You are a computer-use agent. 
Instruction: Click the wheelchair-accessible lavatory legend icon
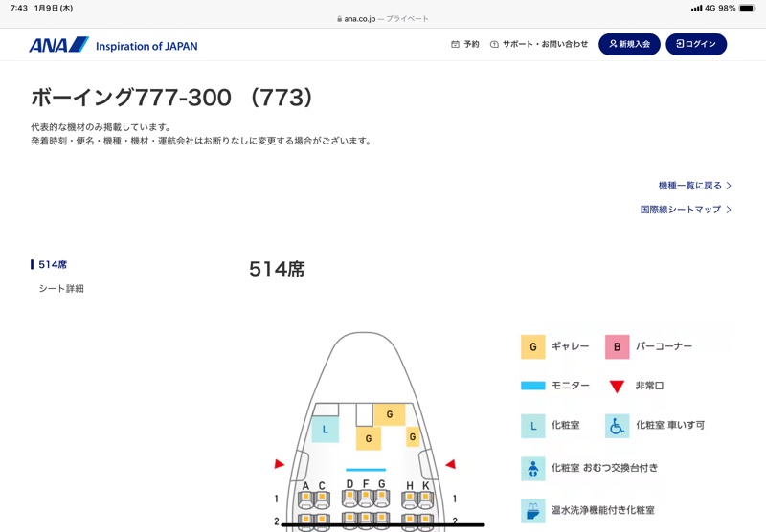(x=617, y=426)
